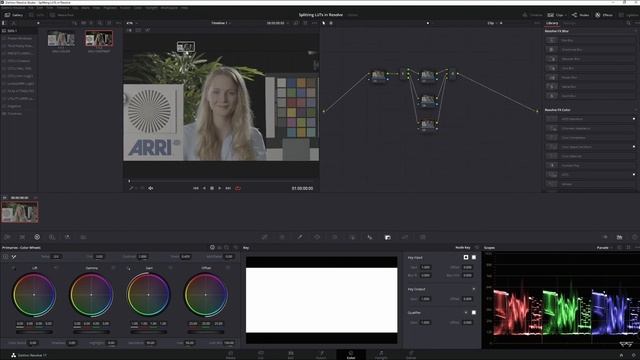Select the clip thumbnail in clip strip
Screen dimensions: 640x360
point(20,212)
